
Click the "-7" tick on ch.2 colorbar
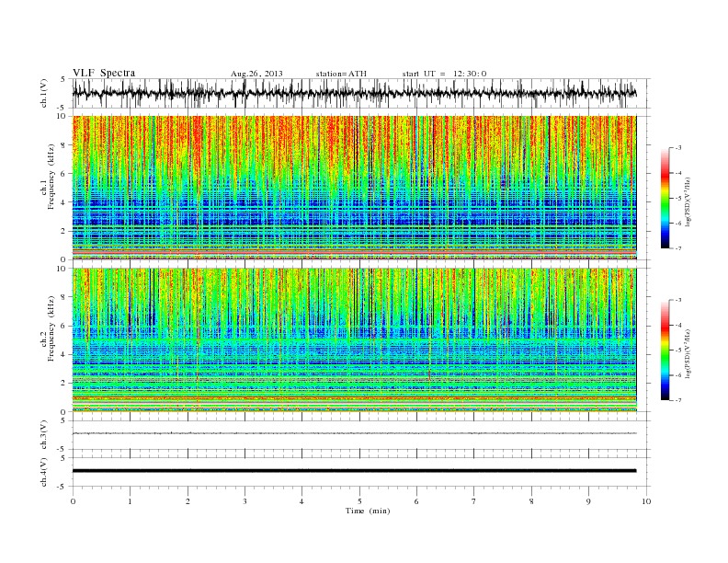677,400
